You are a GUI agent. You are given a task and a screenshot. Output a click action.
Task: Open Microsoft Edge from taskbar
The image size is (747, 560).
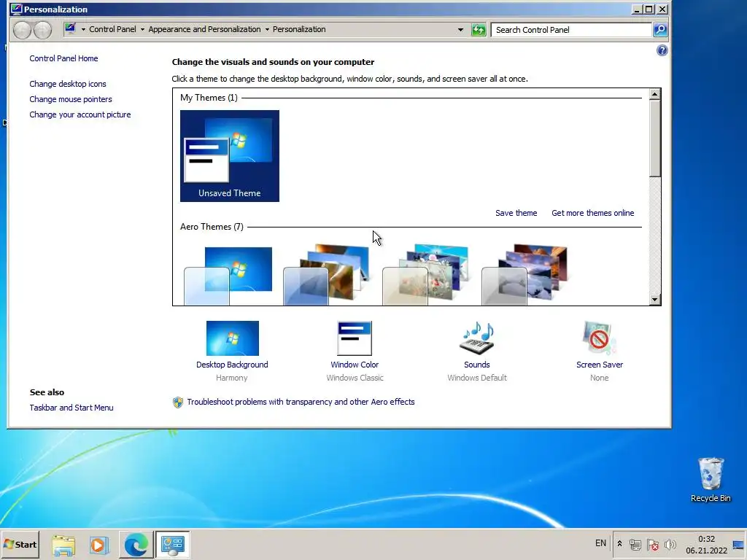click(136, 545)
